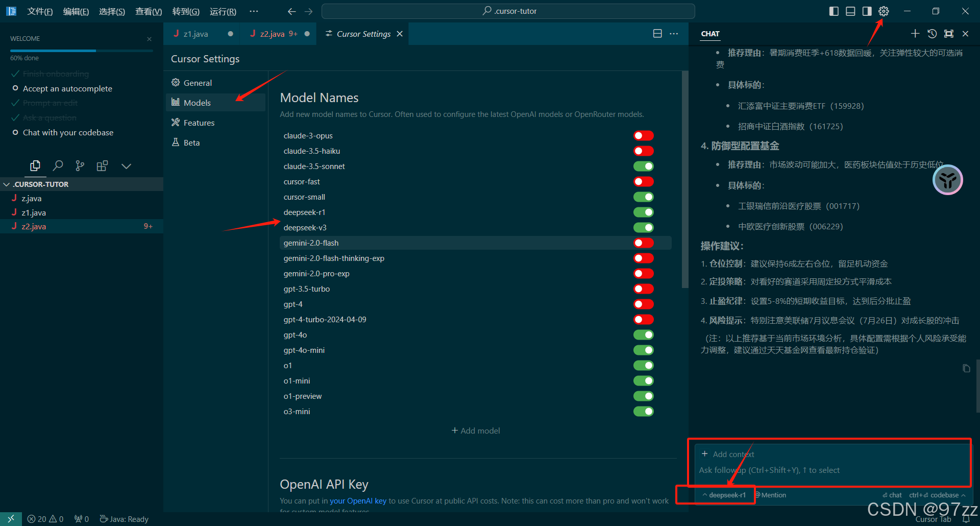Disable the claude-3.5-sonnet model

[644, 166]
